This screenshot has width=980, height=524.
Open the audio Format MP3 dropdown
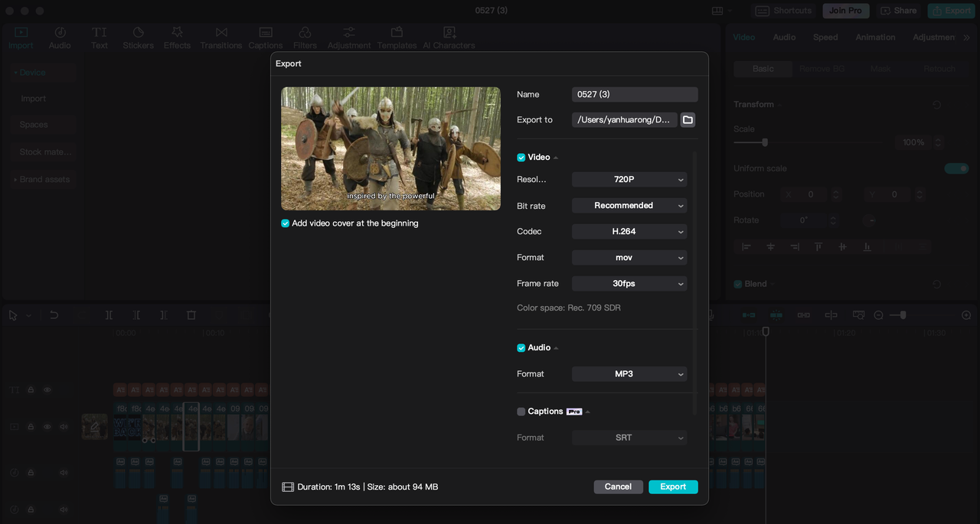(x=629, y=374)
